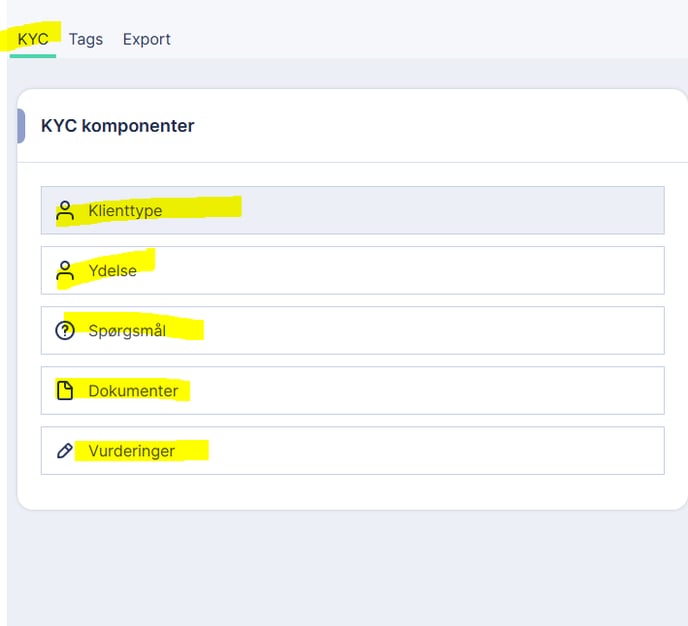Screen dimensions: 688x626
Task: Open the Tags tab
Action: coord(86,39)
